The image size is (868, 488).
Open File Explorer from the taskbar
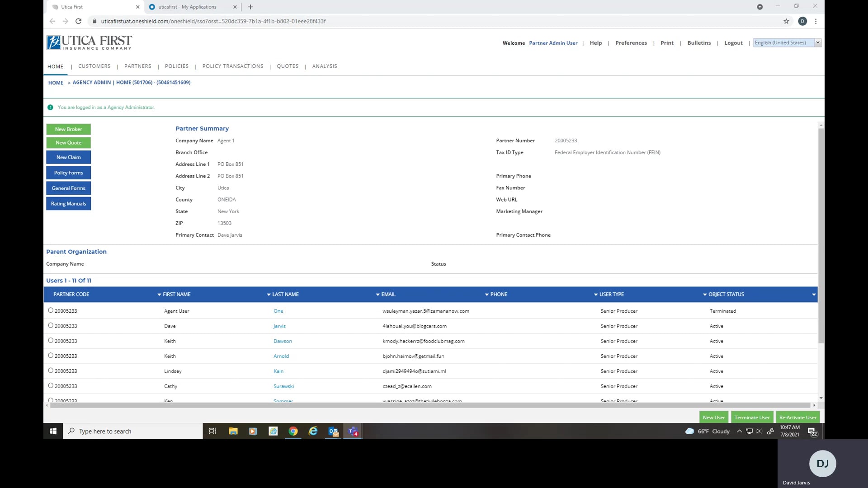(x=233, y=431)
